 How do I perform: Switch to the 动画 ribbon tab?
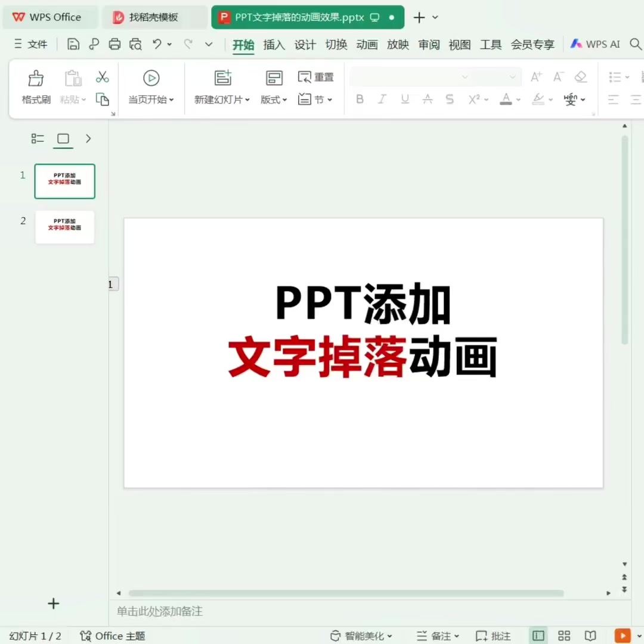pos(367,44)
